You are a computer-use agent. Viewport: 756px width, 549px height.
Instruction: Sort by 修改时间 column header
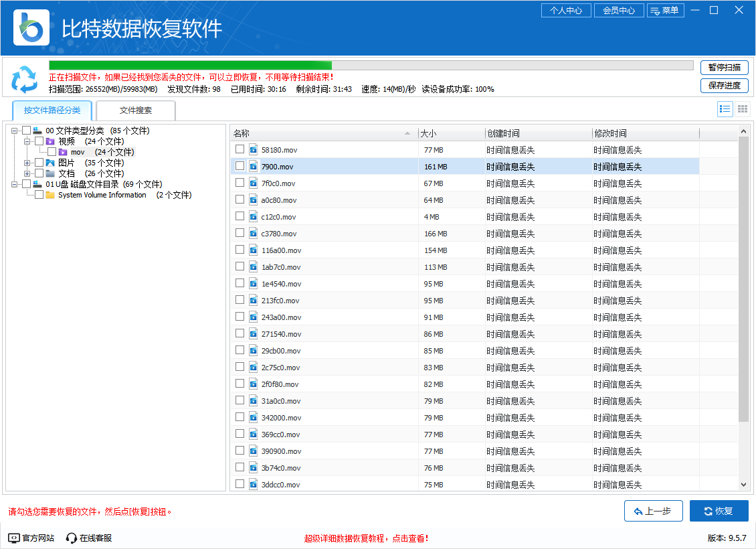(x=646, y=133)
